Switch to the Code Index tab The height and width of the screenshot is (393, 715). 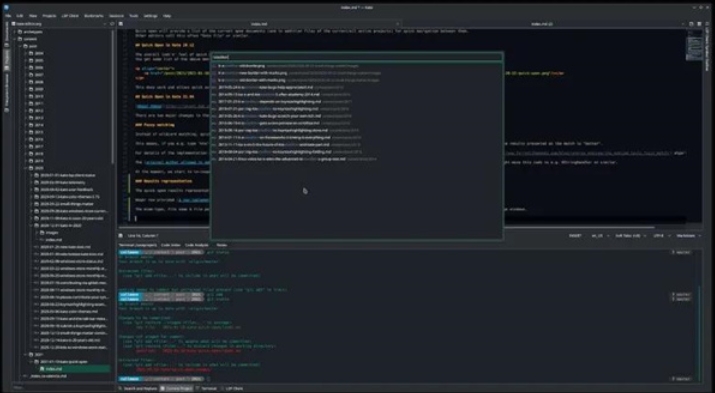pos(170,245)
